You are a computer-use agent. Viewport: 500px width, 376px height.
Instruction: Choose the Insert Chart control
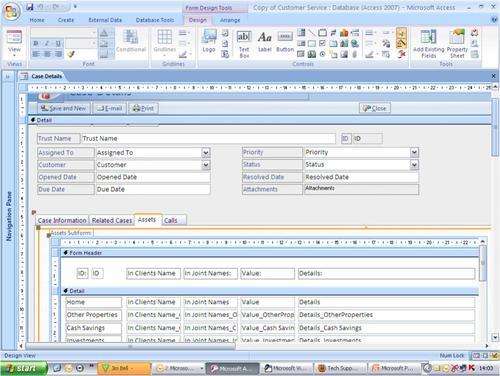344,33
